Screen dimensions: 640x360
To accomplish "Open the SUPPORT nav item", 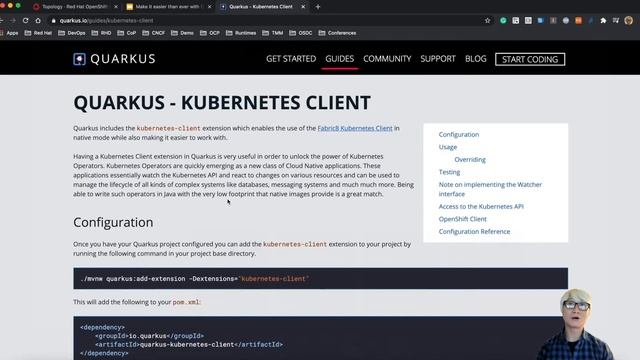I will (x=438, y=59).
